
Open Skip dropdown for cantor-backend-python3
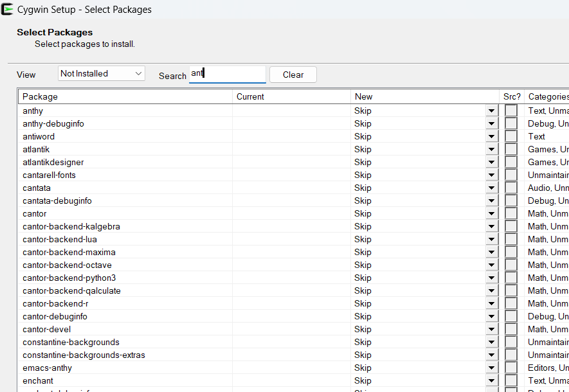pyautogui.click(x=491, y=278)
